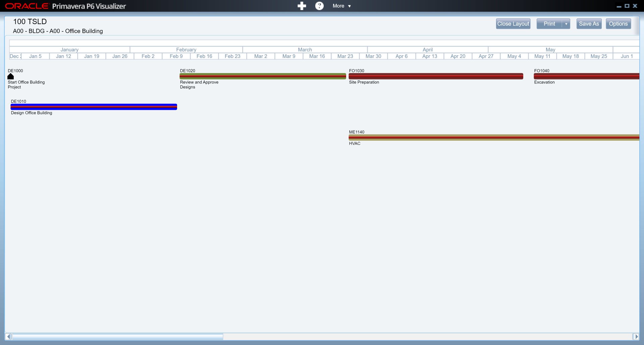The image size is (644, 345).
Task: Expand the Print dropdown arrow
Action: pos(566,24)
